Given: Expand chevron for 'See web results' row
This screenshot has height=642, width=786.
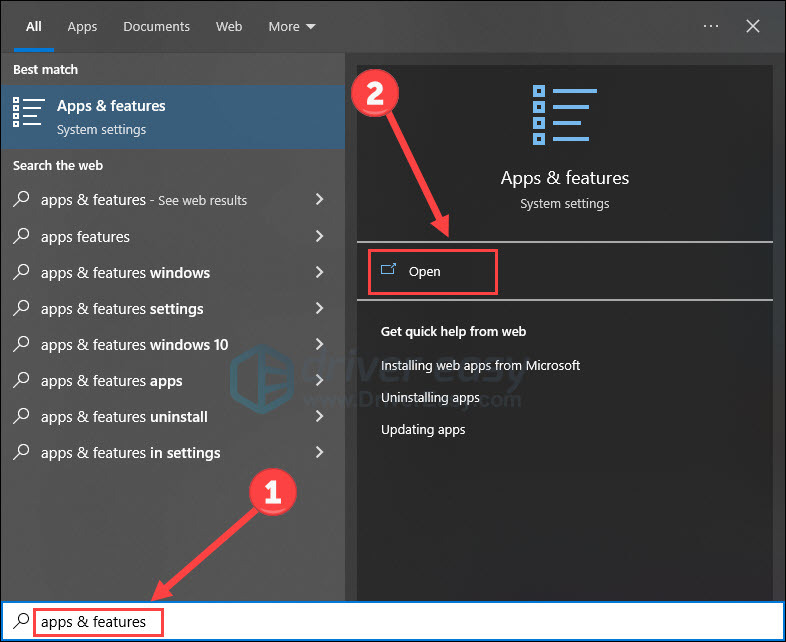Looking at the screenshot, I should [319, 199].
